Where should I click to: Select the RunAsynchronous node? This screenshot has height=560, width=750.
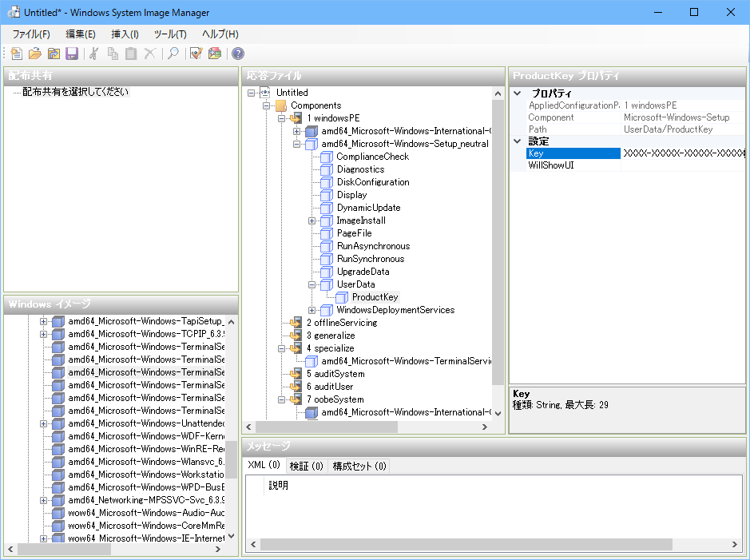tap(373, 246)
